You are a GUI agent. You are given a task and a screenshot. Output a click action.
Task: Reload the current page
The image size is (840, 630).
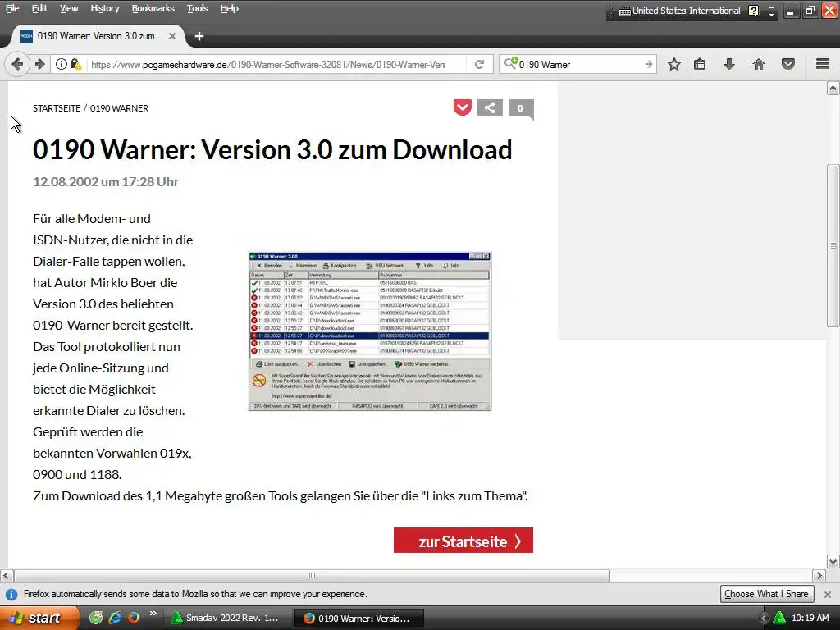pyautogui.click(x=479, y=64)
